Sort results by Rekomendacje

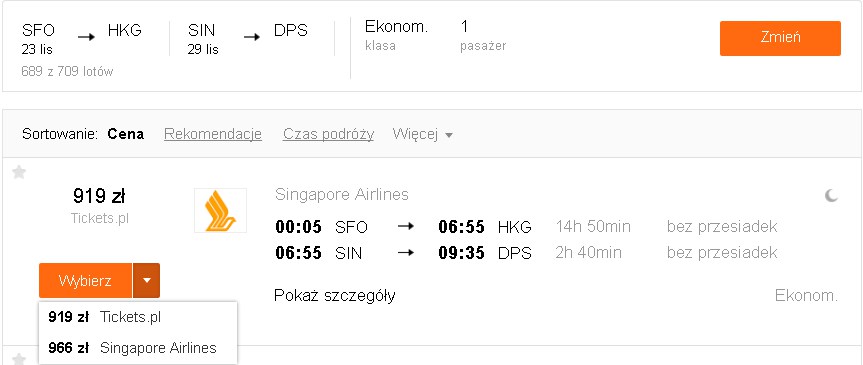pos(212,134)
